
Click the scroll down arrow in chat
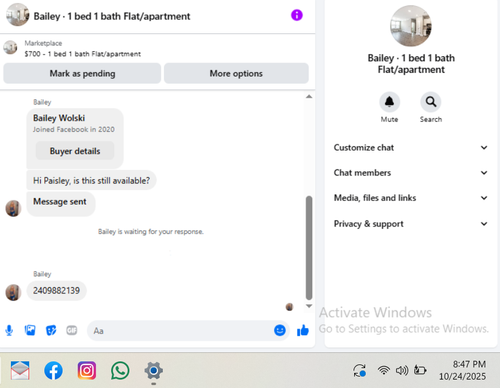coord(309,306)
